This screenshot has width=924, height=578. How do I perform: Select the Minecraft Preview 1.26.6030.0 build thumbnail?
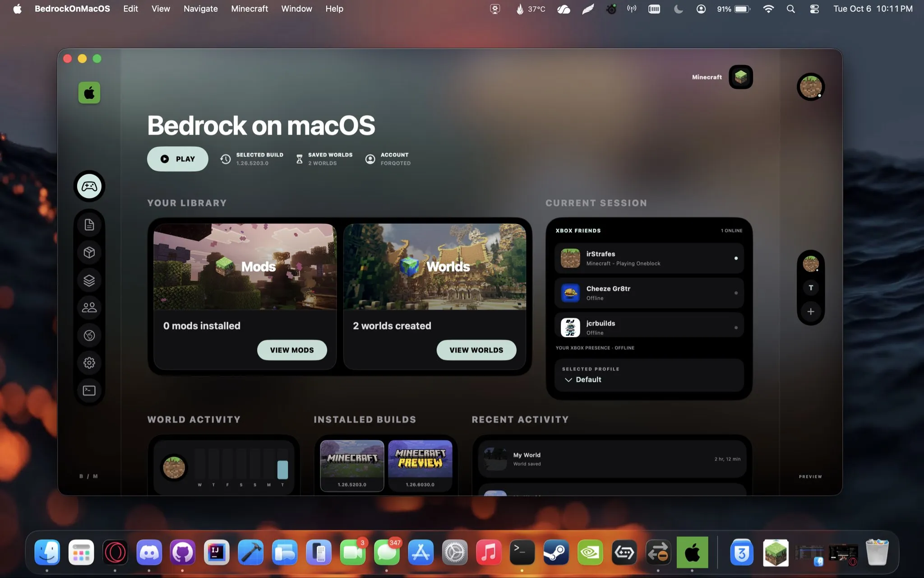[x=420, y=466]
